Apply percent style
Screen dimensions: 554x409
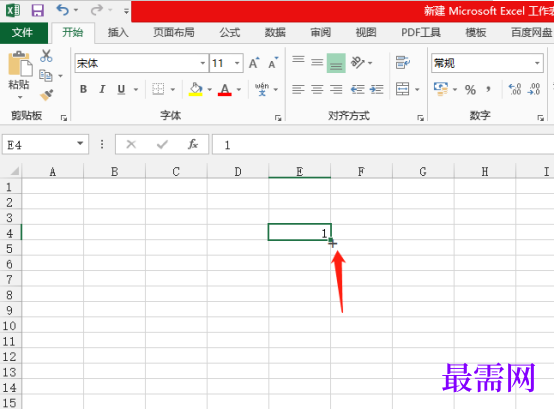[x=470, y=90]
